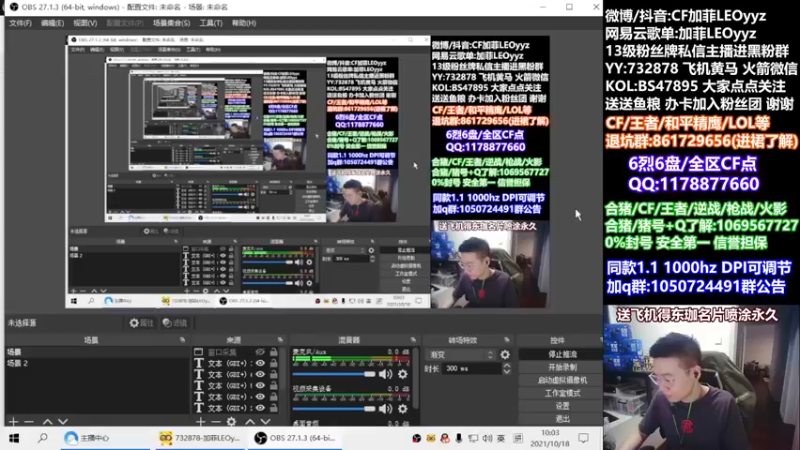Move scene down with the down arrow
This screenshot has width=800, height=450.
(63, 422)
